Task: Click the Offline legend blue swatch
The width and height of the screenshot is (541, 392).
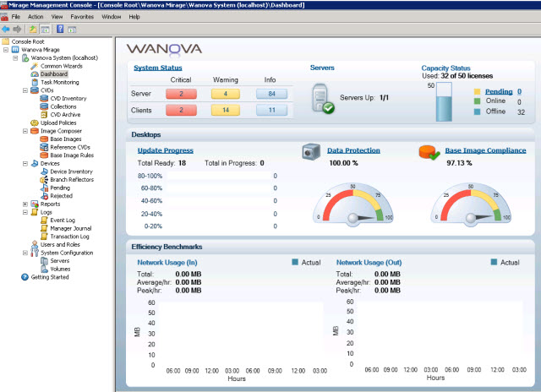Action: point(477,112)
